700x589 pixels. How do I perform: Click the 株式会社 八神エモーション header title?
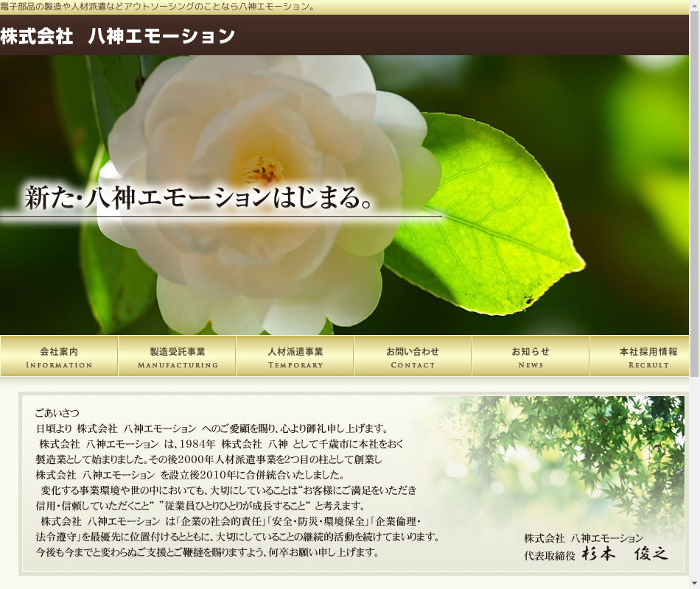(118, 36)
